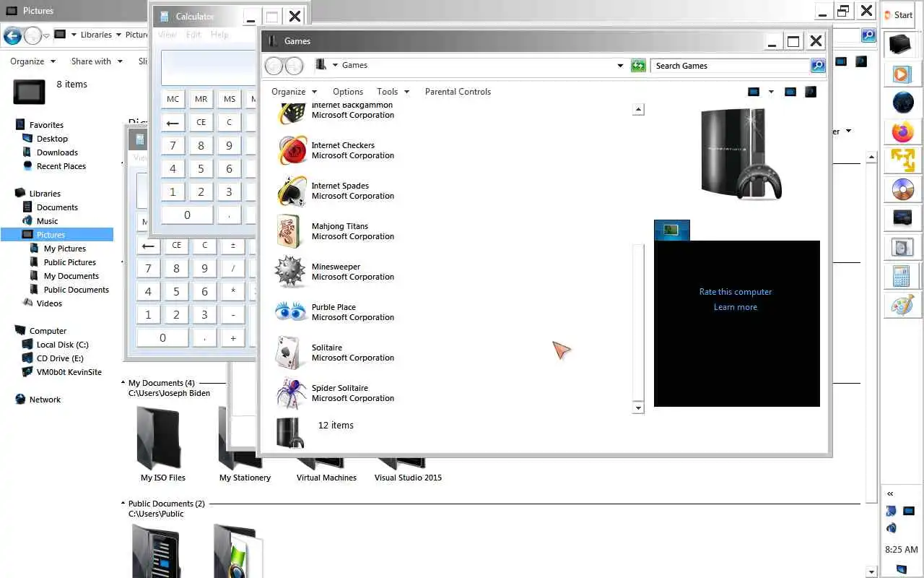Click the Games window back arrow

click(x=274, y=66)
